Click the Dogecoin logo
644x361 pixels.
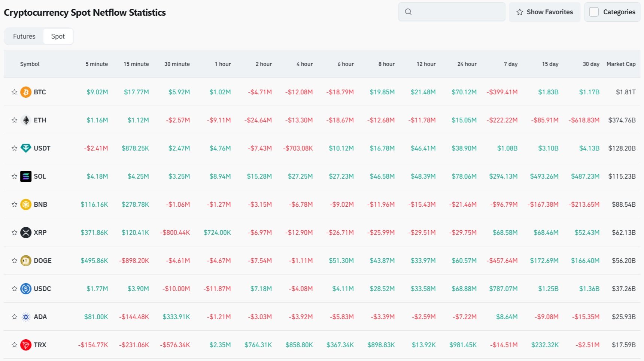click(26, 261)
